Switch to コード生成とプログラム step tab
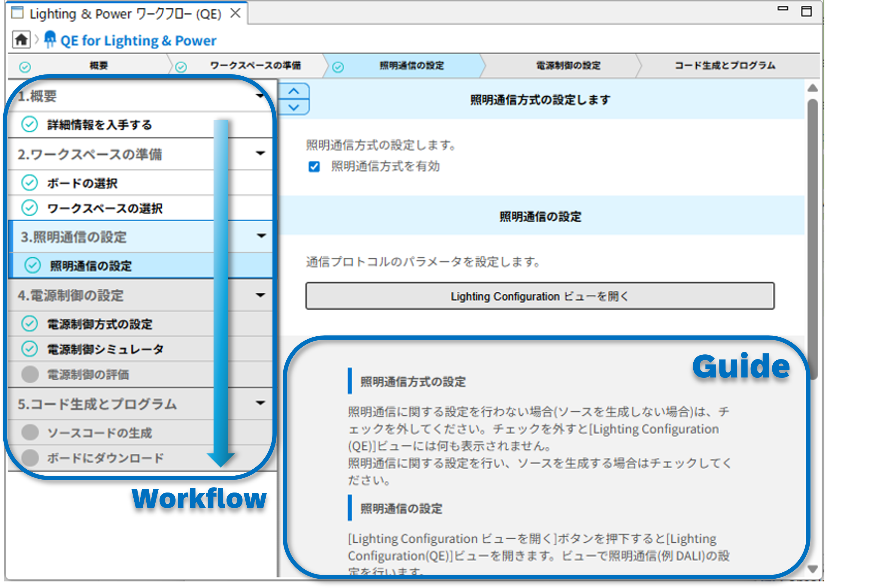Viewport: 888px width, 588px height. [x=725, y=66]
